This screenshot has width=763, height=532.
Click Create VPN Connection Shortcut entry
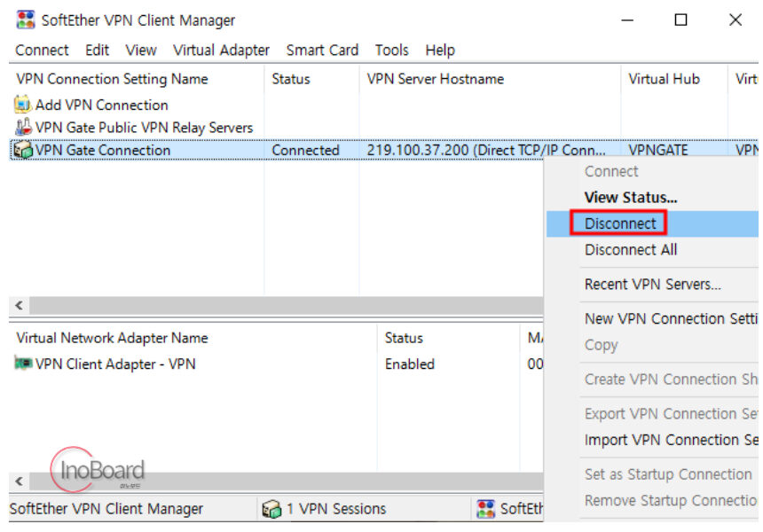pos(652,379)
